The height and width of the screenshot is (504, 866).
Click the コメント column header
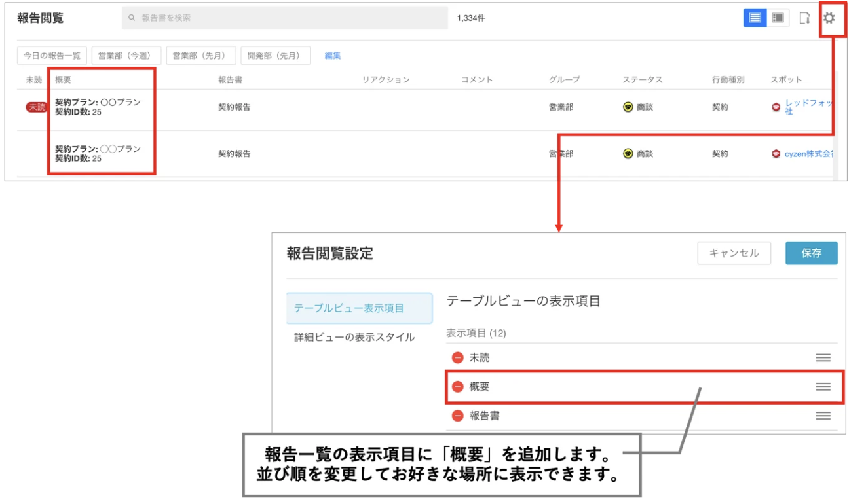point(477,80)
